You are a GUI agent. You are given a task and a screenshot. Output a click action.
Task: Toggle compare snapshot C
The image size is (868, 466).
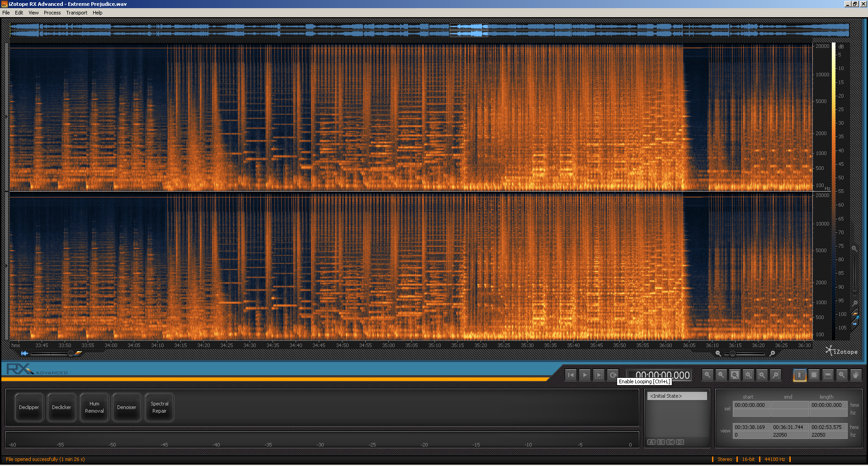click(670, 442)
